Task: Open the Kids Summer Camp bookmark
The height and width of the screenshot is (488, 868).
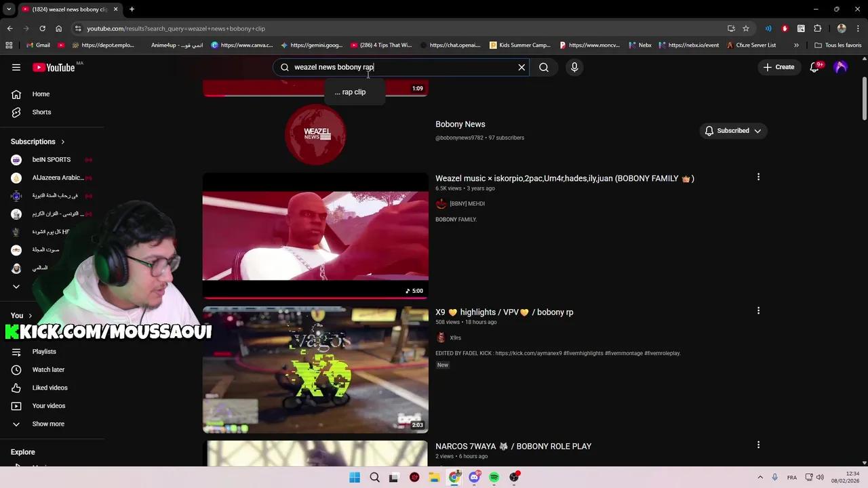Action: [520, 45]
